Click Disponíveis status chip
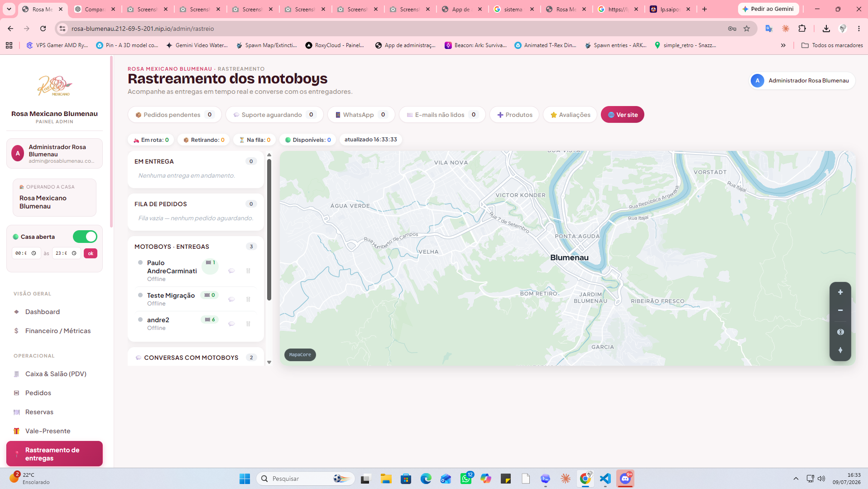The width and height of the screenshot is (868, 489). [x=307, y=140]
